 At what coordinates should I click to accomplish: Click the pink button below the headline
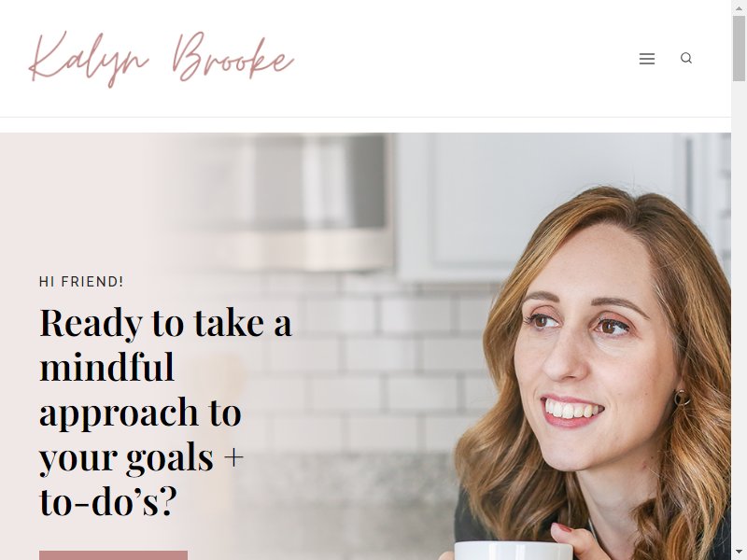point(113,555)
